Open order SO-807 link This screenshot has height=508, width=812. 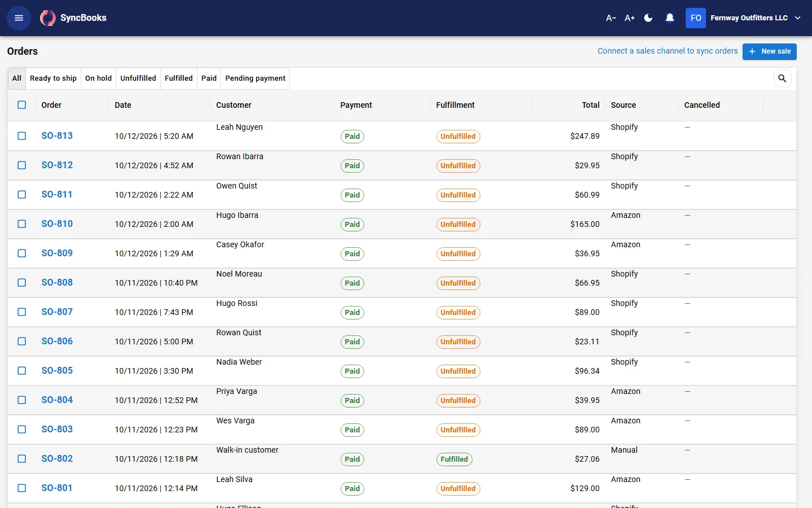coord(57,312)
